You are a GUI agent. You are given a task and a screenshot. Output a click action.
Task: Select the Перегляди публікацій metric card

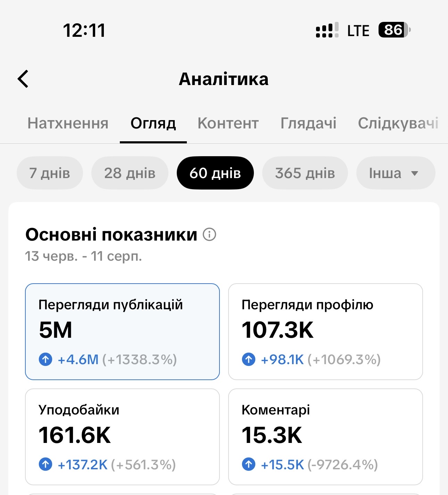click(122, 332)
